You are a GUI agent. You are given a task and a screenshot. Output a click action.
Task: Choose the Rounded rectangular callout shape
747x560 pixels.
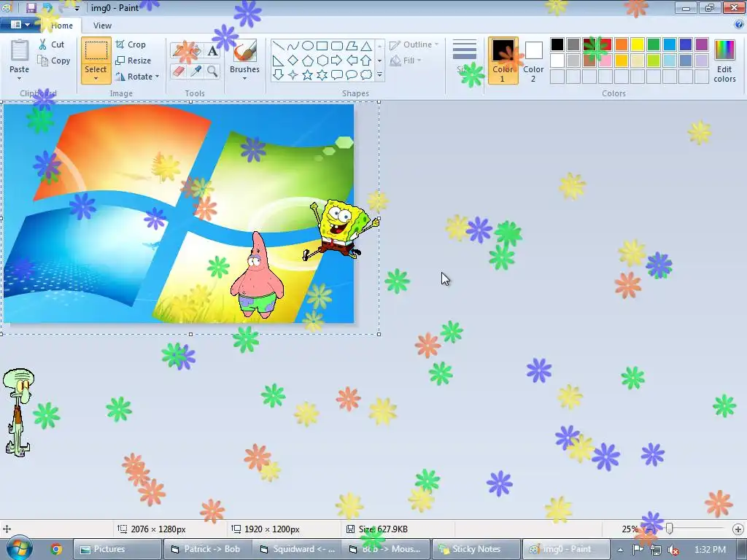(x=337, y=75)
